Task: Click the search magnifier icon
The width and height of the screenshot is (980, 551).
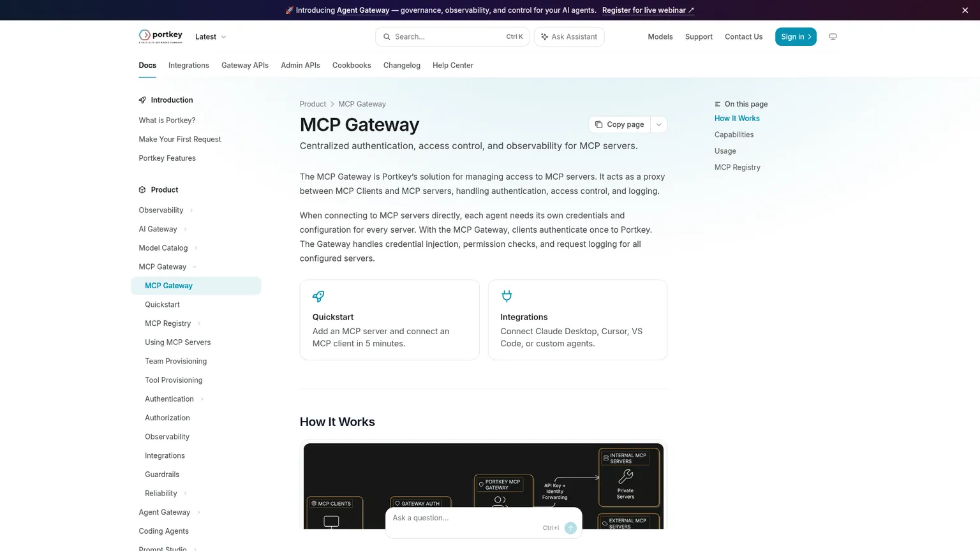Action: point(387,37)
